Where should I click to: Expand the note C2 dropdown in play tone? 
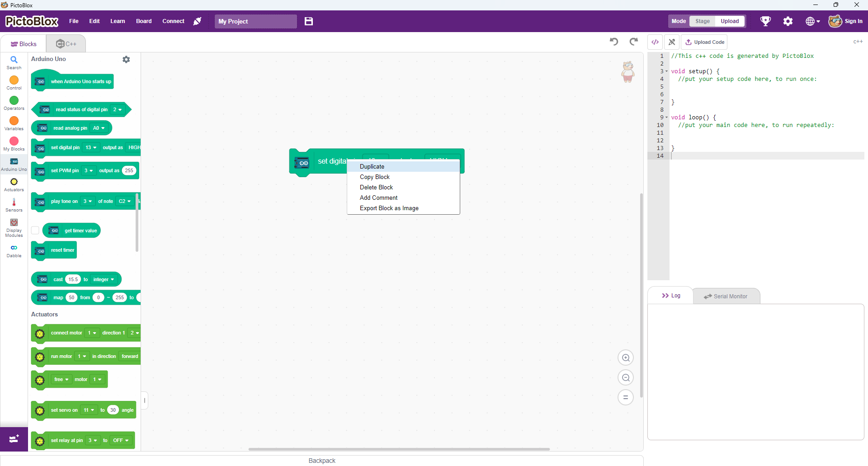pos(124,201)
